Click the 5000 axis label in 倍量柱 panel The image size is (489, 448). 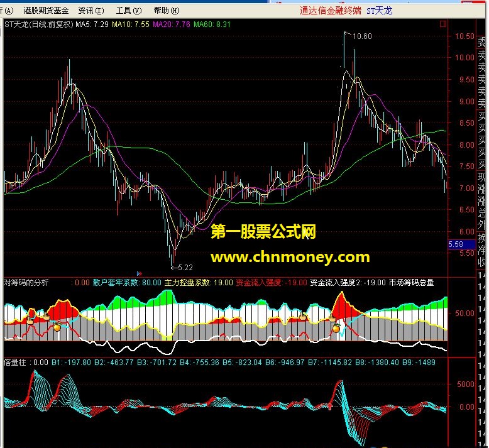point(466,385)
